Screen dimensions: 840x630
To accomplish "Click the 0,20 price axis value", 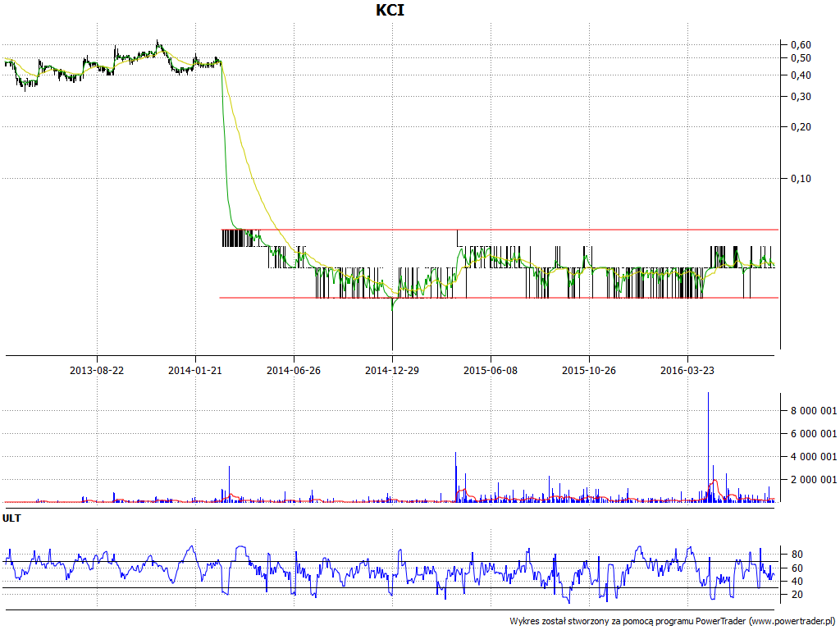I will (801, 127).
